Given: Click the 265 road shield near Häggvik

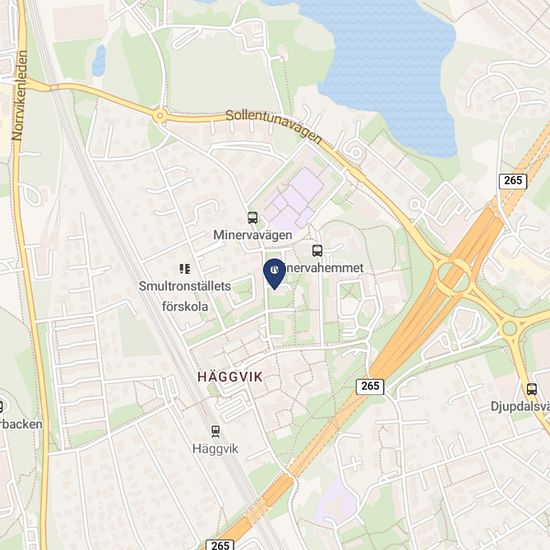Looking at the screenshot, I should point(370,387).
